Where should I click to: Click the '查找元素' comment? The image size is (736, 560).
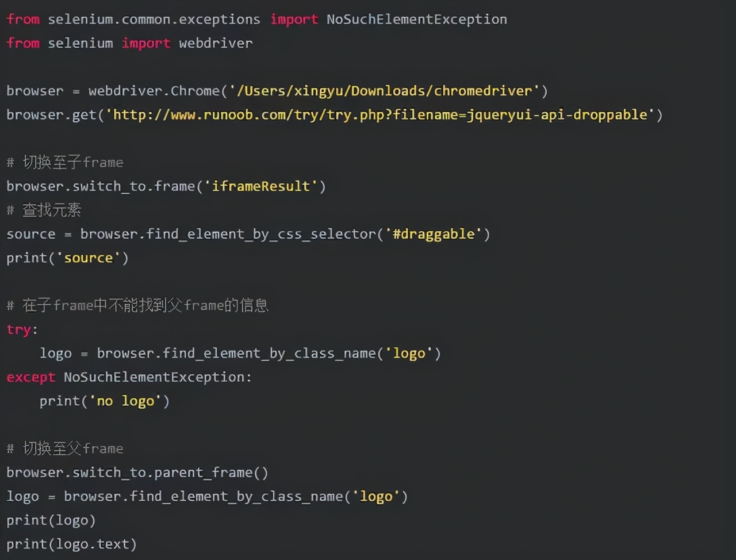pos(44,210)
